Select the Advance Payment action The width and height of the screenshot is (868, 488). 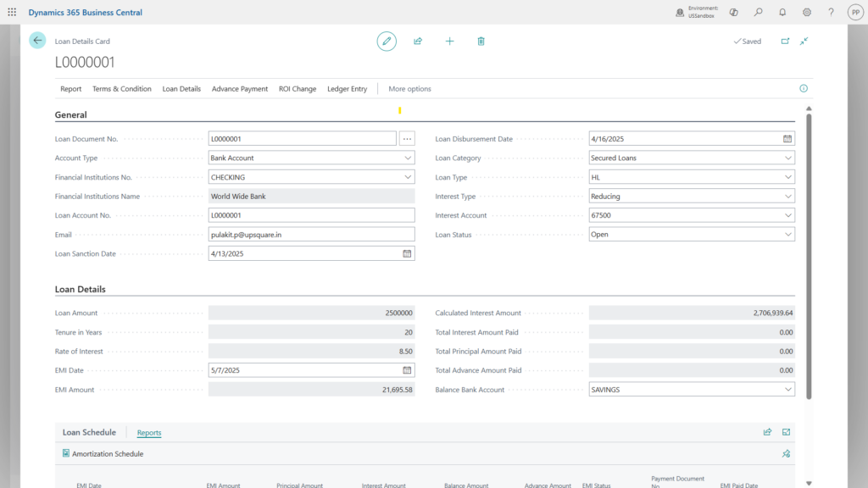point(240,89)
